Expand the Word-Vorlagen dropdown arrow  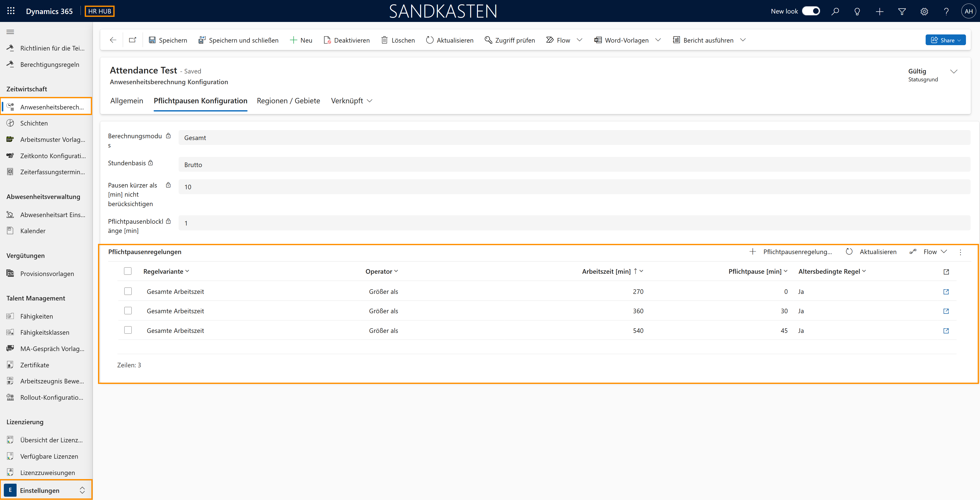658,40
